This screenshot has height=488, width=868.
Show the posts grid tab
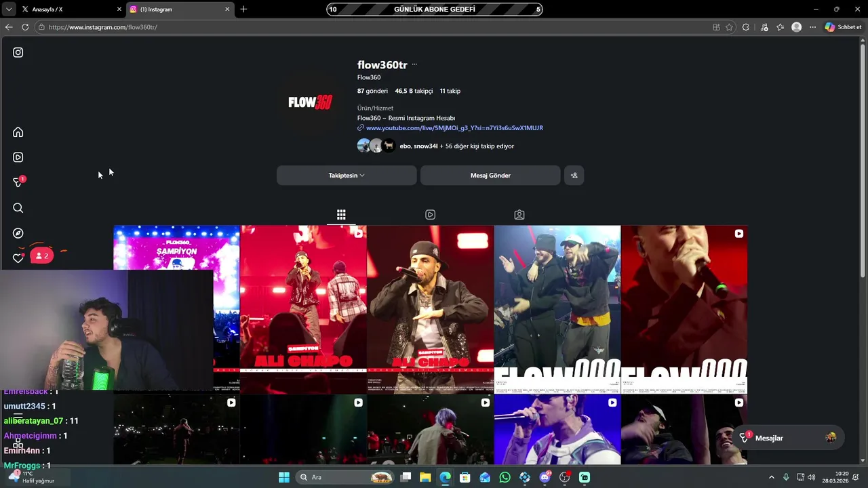tap(341, 215)
